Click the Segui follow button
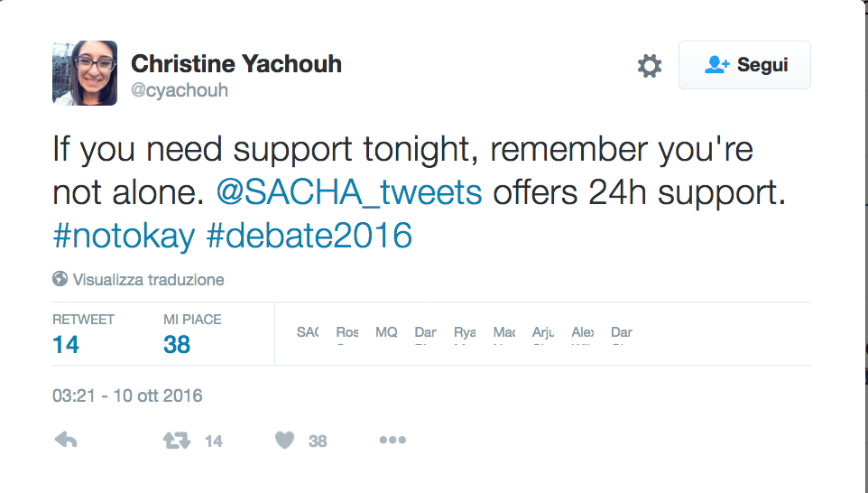 tap(744, 65)
